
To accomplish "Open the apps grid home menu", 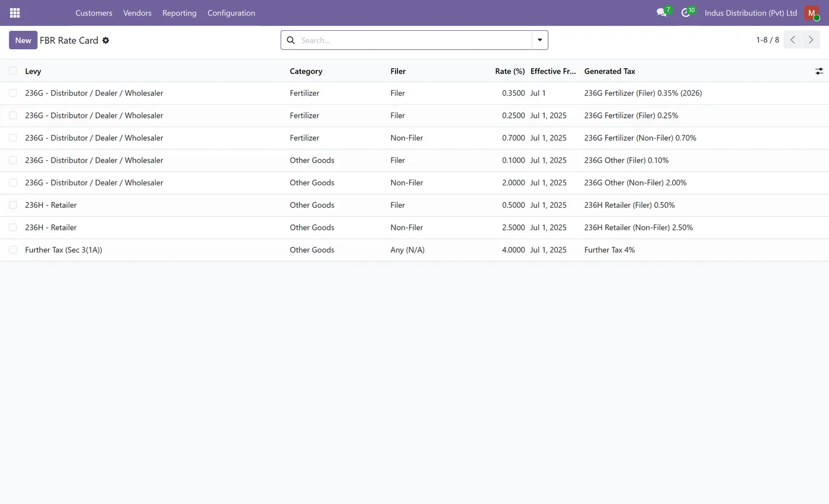I will point(15,12).
